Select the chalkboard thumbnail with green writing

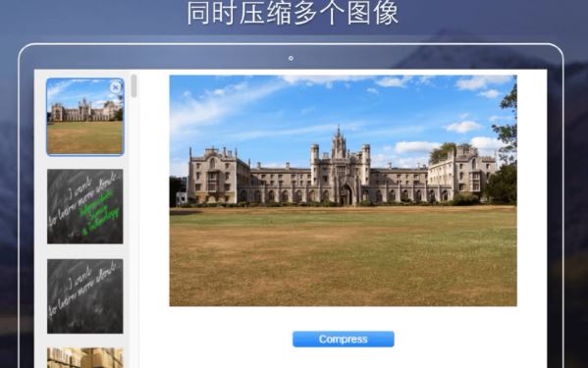click(85, 206)
